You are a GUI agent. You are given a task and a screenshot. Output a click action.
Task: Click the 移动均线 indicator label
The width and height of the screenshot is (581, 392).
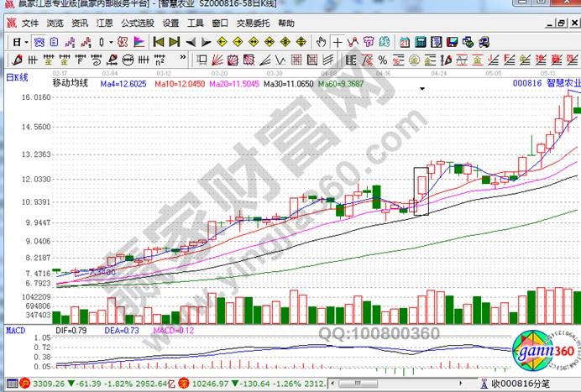(x=71, y=84)
